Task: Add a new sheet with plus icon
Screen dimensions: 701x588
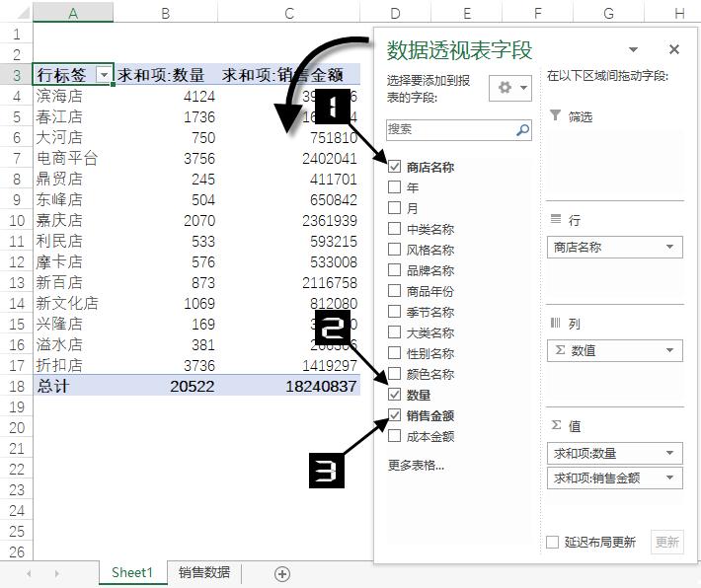Action: tap(282, 574)
